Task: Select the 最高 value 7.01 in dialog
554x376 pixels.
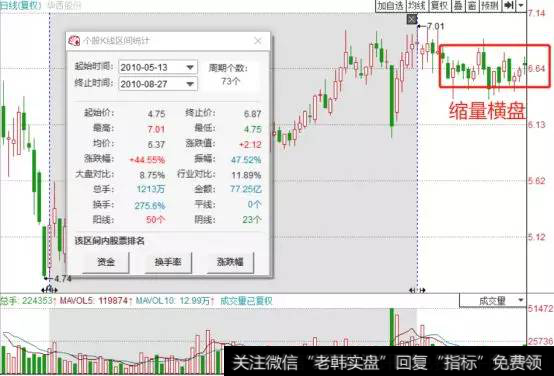Action: pos(156,129)
